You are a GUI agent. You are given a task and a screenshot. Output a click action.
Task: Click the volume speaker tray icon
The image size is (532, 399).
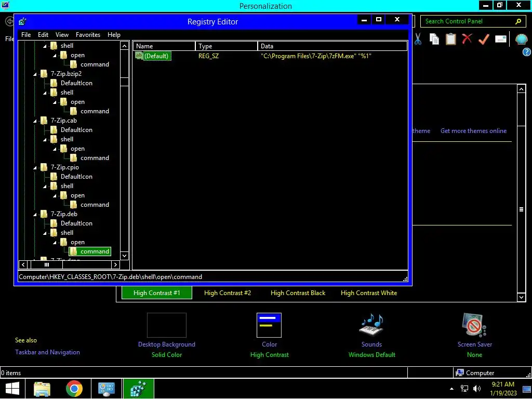(x=477, y=389)
